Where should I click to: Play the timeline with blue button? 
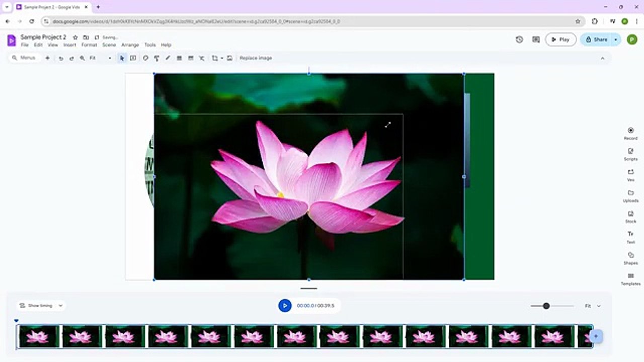click(285, 305)
